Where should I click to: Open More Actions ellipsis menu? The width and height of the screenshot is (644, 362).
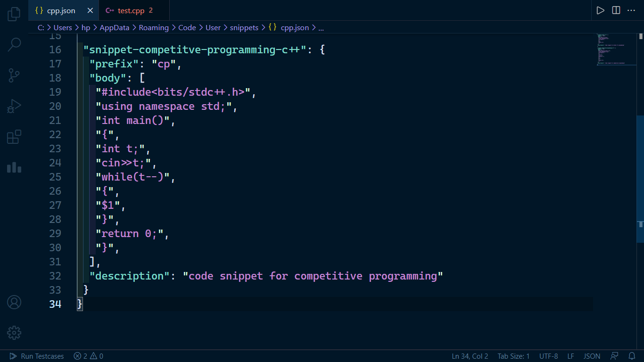click(631, 10)
